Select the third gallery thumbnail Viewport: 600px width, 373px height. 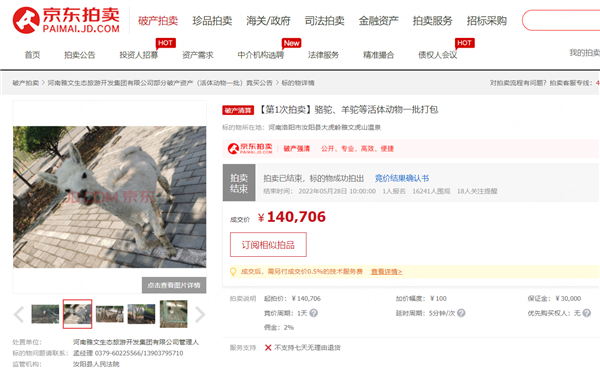pos(109,314)
